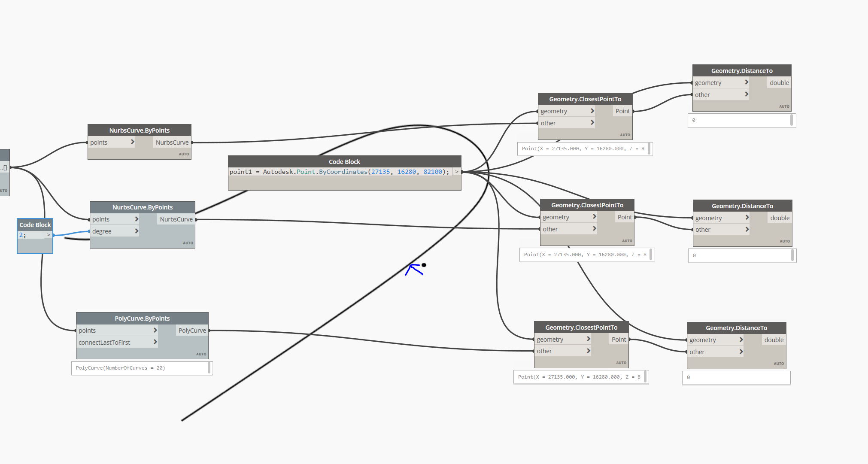
Task: Select the PolyCurve.ByPoints node header
Action: (x=142, y=318)
